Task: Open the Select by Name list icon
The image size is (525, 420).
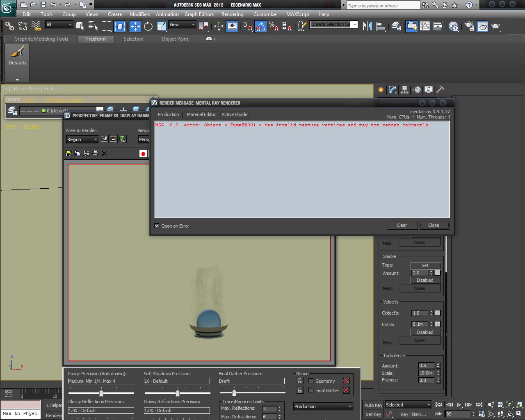Action: 93,26
